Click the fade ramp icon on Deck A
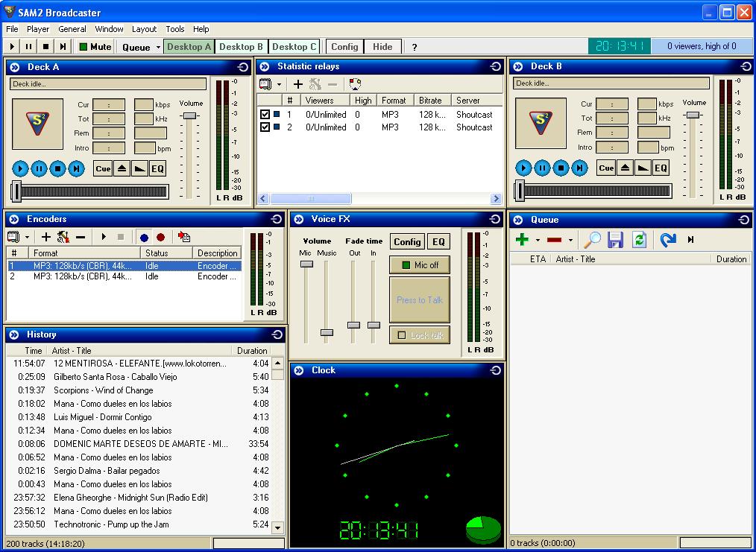 140,168
